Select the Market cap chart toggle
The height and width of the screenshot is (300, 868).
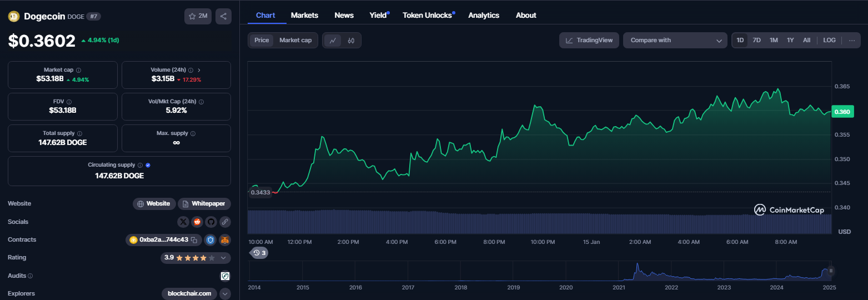(x=295, y=40)
